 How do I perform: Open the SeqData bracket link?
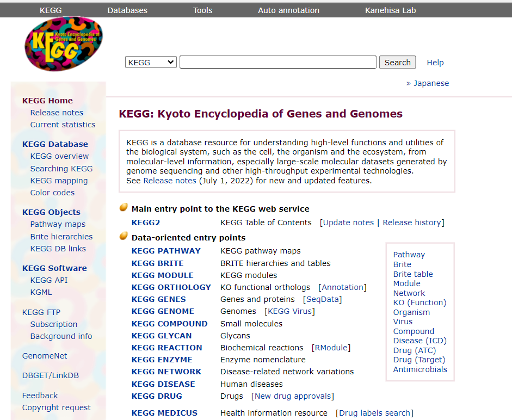(x=322, y=299)
